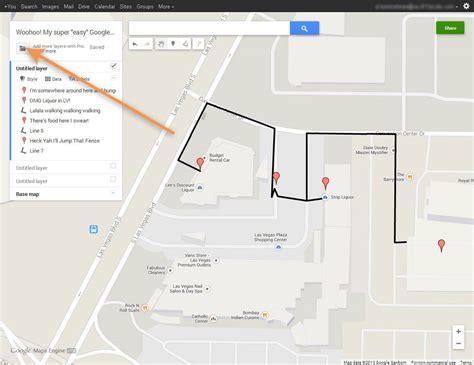474x365 pixels.
Task: Click the red pin on the black route's vertical segment
Action: (x=276, y=178)
